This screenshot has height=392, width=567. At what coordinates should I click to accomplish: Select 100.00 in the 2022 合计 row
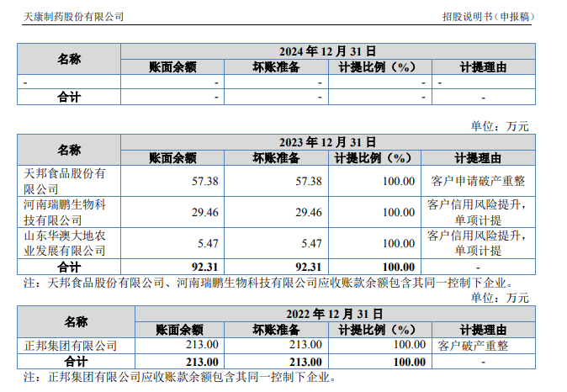[410, 362]
